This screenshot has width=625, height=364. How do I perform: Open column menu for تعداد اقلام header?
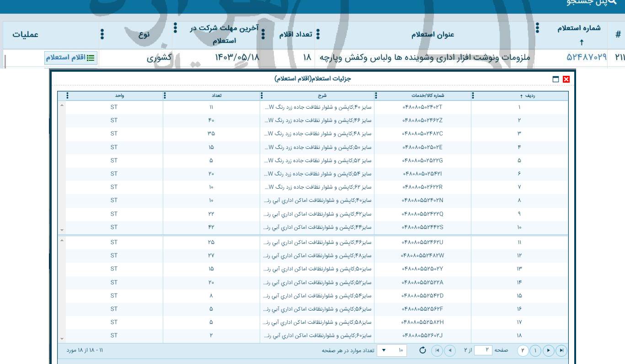(263, 35)
